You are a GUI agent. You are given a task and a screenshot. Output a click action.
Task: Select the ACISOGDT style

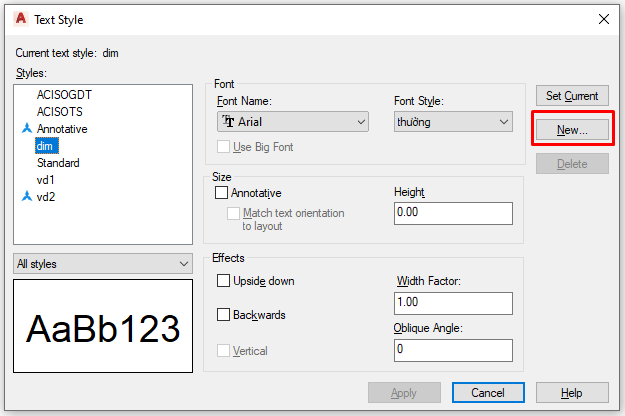coord(64,95)
